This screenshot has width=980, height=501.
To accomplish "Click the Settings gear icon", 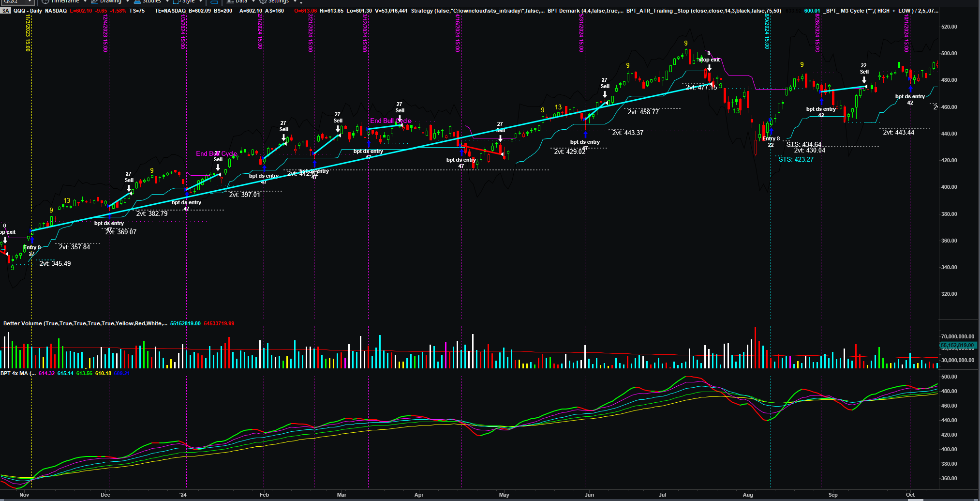I will point(263,1).
